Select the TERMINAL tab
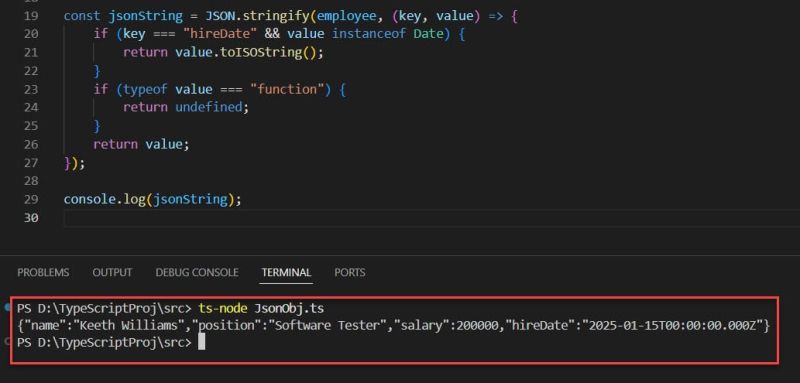This screenshot has height=383, width=800. [x=286, y=272]
